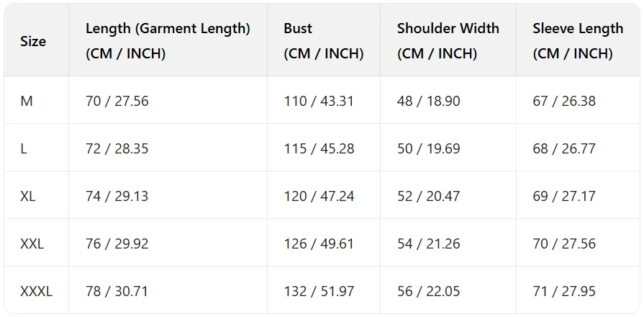Click the Shoulder Width column header
The image size is (644, 317).
coord(448,40)
